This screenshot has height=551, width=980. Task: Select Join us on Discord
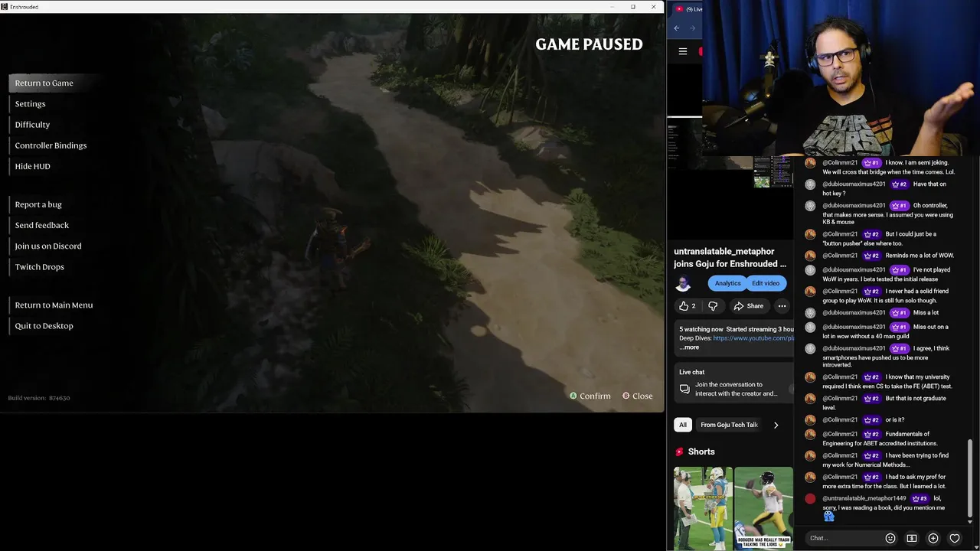[x=48, y=246]
